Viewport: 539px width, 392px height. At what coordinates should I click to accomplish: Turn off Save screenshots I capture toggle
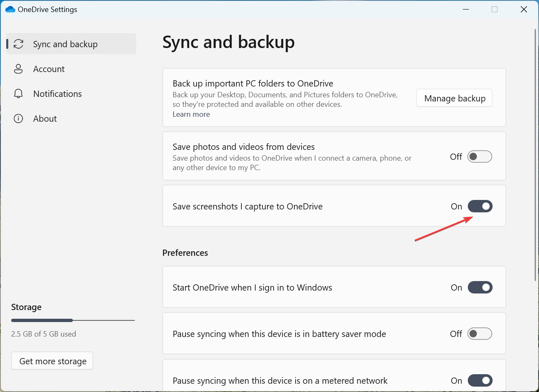(480, 206)
